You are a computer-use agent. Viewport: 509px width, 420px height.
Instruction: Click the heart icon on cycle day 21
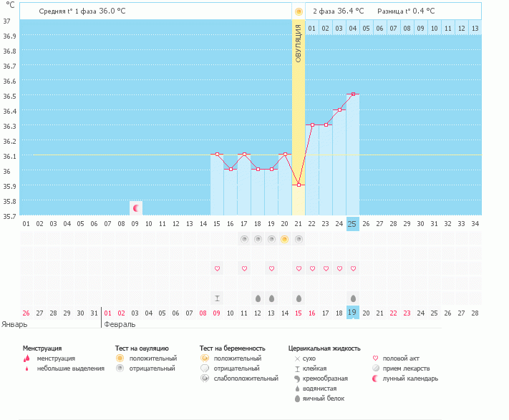(299, 268)
